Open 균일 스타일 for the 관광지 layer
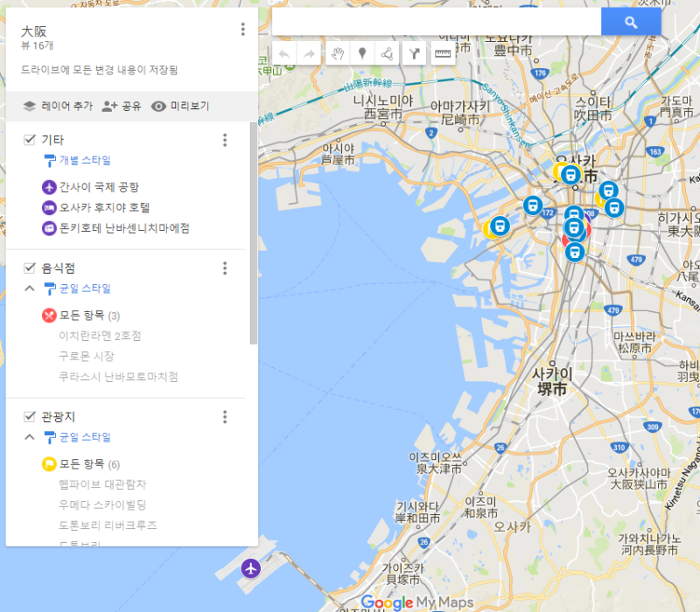 [x=85, y=437]
